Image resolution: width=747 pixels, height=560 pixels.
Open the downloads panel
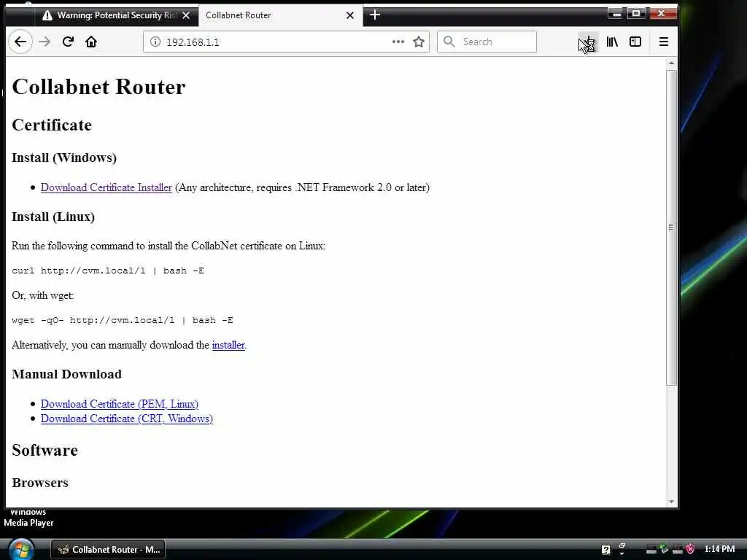pyautogui.click(x=589, y=43)
